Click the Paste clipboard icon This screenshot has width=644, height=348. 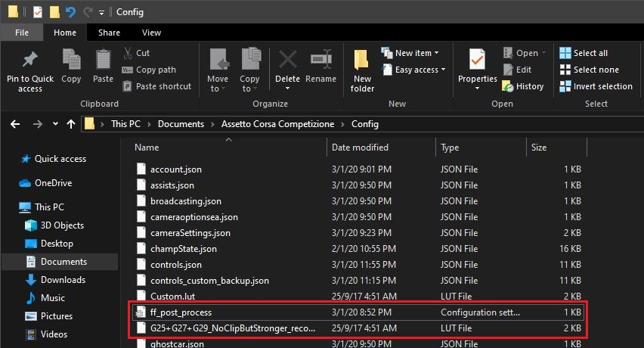[x=103, y=61]
